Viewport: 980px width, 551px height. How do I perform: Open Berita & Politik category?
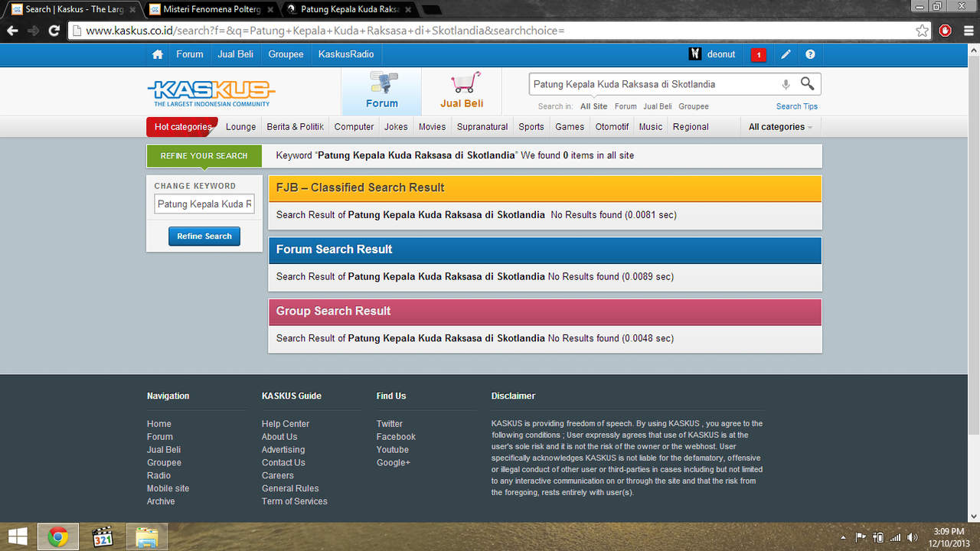296,127
